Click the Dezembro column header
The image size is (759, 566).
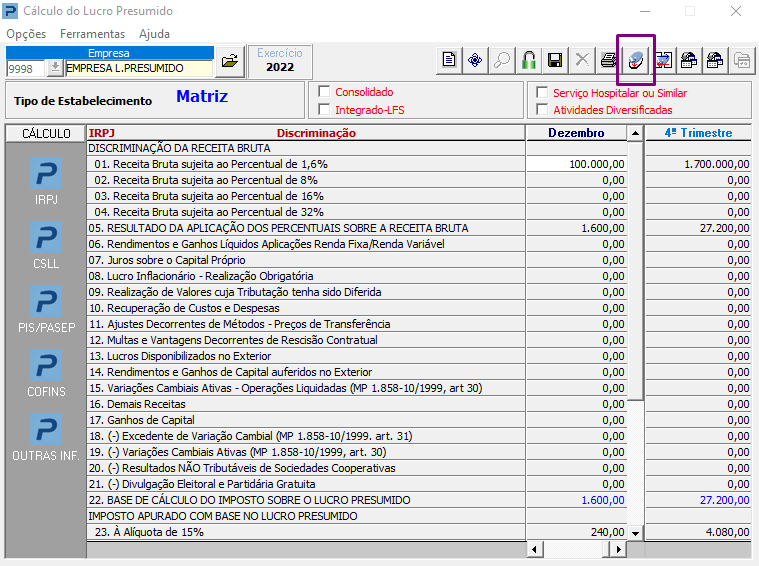tap(576, 133)
